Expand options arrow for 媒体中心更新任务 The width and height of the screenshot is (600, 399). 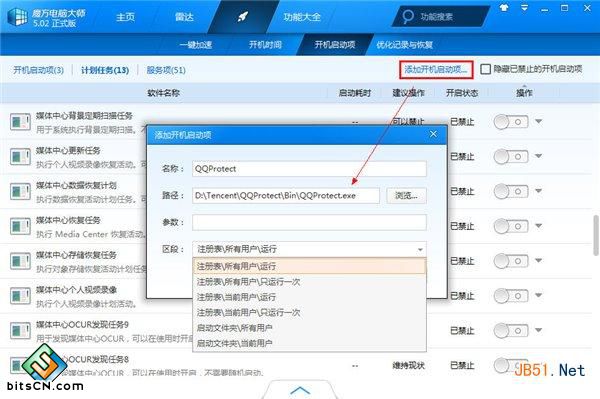click(x=539, y=156)
